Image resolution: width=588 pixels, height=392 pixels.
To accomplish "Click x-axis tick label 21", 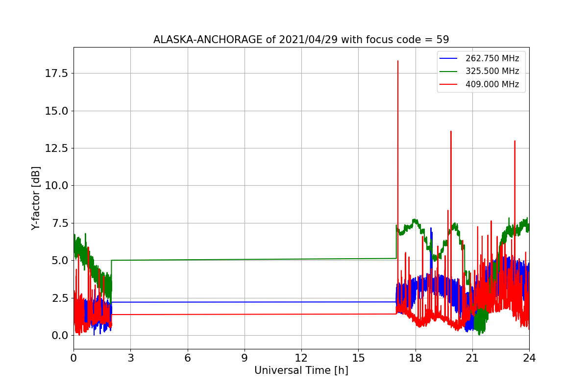I will click(x=472, y=358).
